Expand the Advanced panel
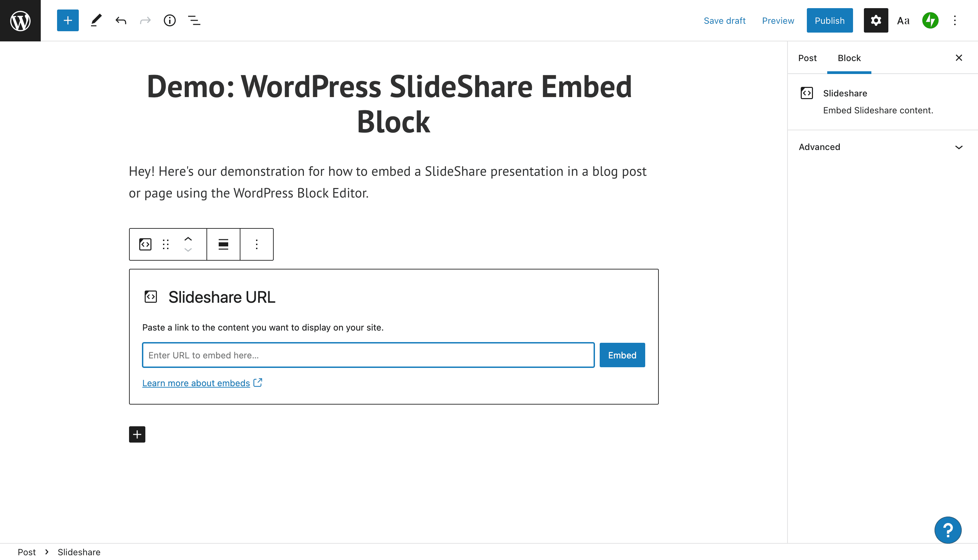The image size is (978, 560). [881, 147]
